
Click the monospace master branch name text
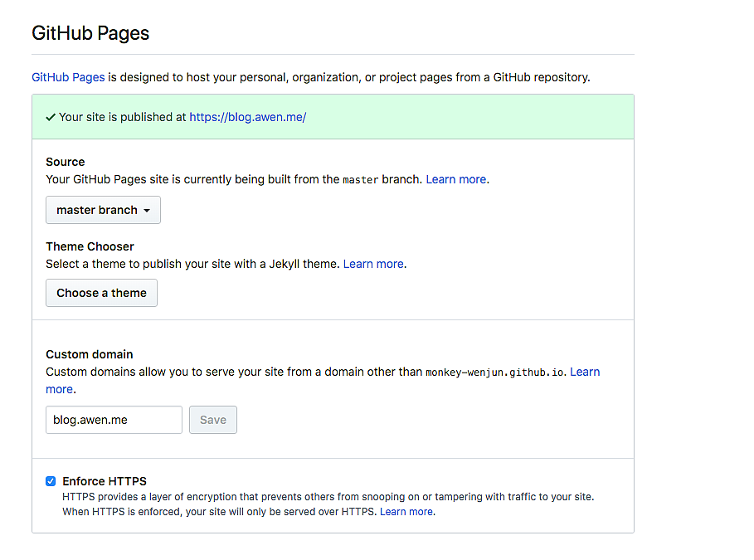tap(361, 180)
